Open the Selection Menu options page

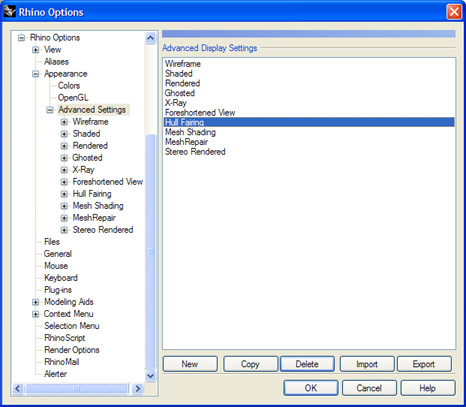pos(72,326)
